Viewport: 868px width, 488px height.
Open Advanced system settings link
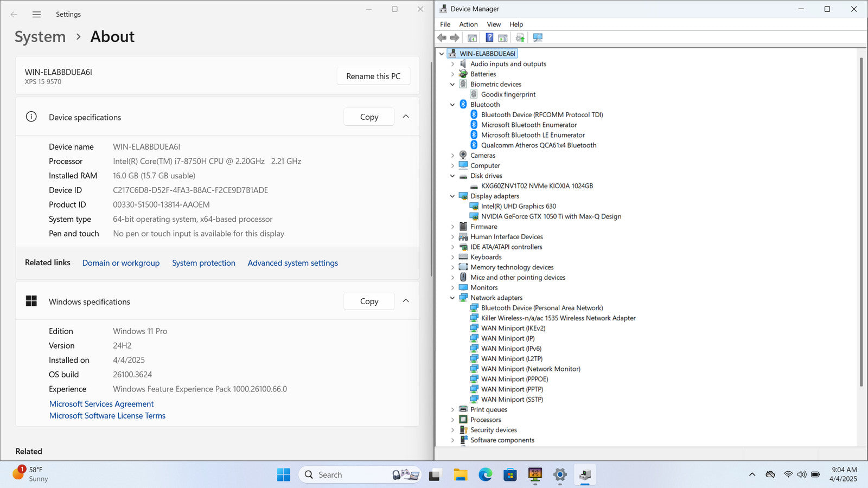(293, 263)
